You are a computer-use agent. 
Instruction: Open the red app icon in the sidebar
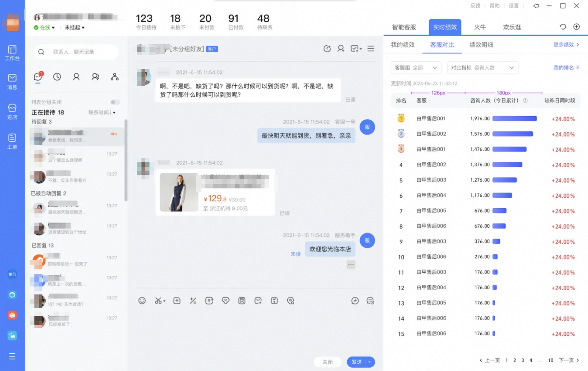coord(12,315)
